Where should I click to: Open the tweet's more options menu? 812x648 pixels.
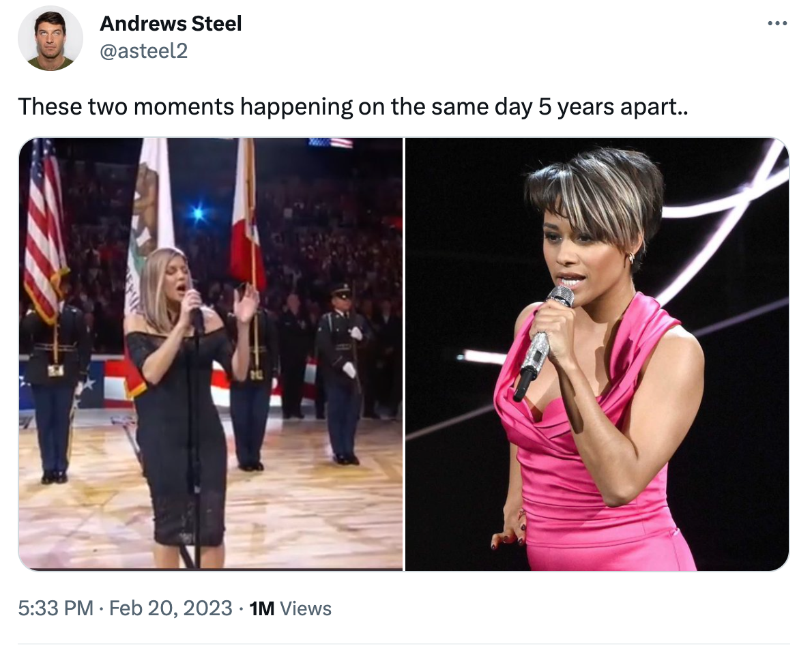[777, 24]
